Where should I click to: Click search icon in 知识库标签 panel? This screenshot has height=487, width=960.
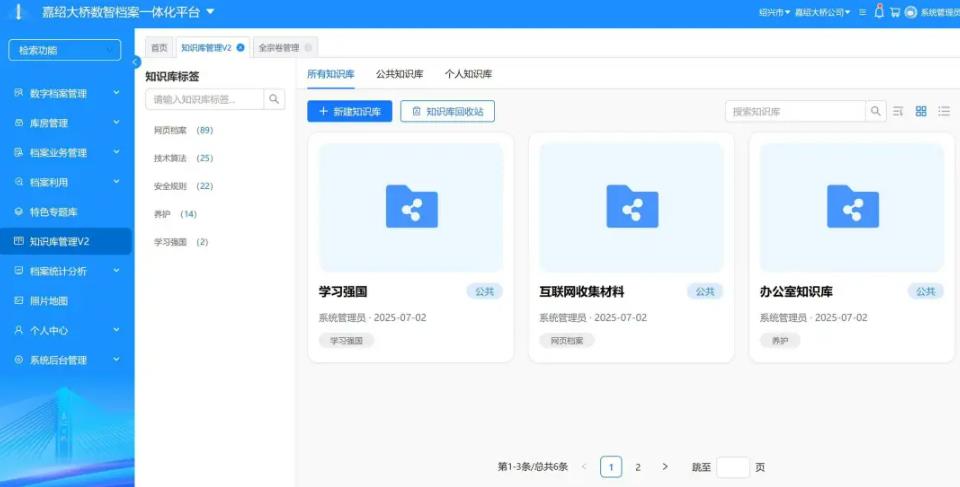[x=274, y=99]
